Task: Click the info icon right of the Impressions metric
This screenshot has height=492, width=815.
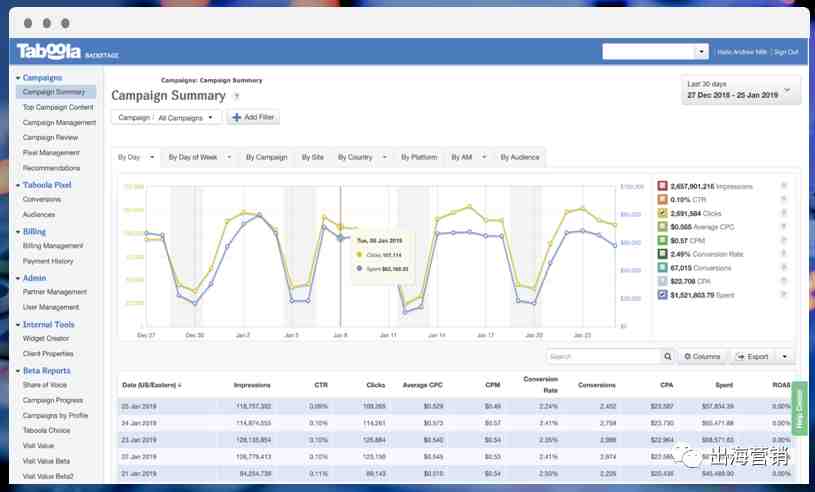Action: click(784, 185)
